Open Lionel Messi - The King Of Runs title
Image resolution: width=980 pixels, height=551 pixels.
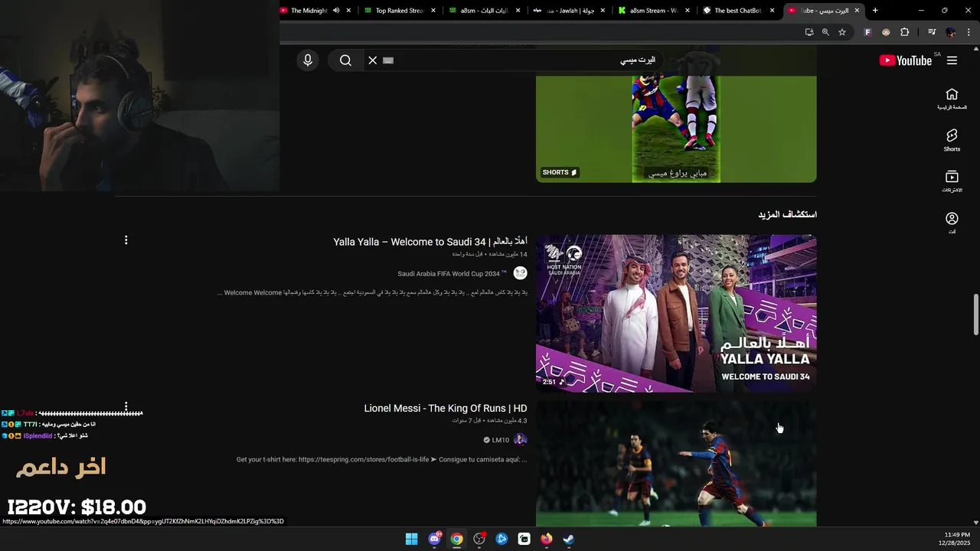(446, 409)
